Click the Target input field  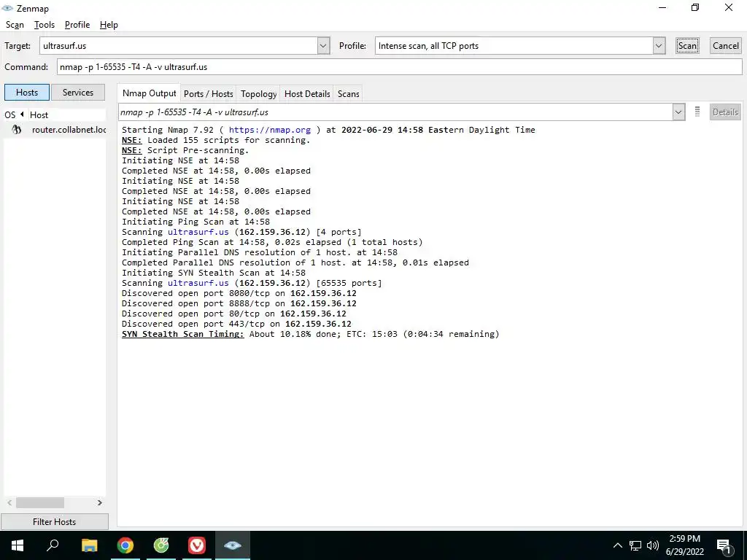(x=179, y=46)
